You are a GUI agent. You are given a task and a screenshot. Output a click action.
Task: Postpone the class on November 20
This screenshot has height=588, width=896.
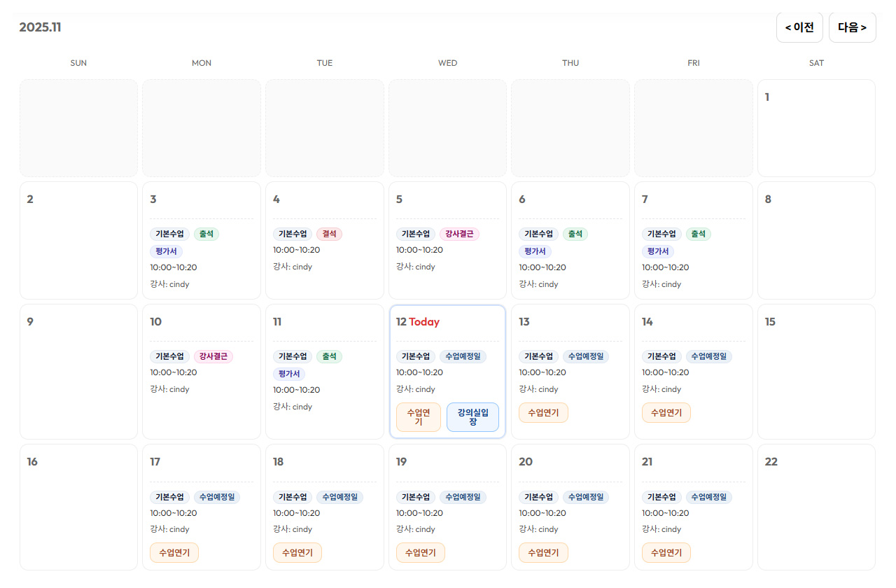pos(543,553)
